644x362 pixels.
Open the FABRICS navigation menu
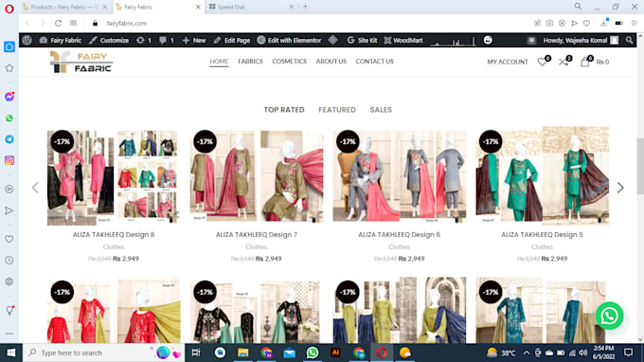(250, 62)
